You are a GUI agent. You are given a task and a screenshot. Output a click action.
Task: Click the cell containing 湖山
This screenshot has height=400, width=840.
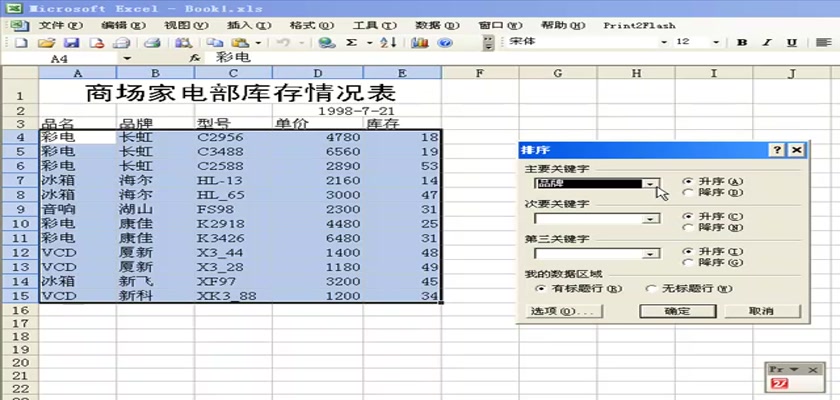coord(155,209)
